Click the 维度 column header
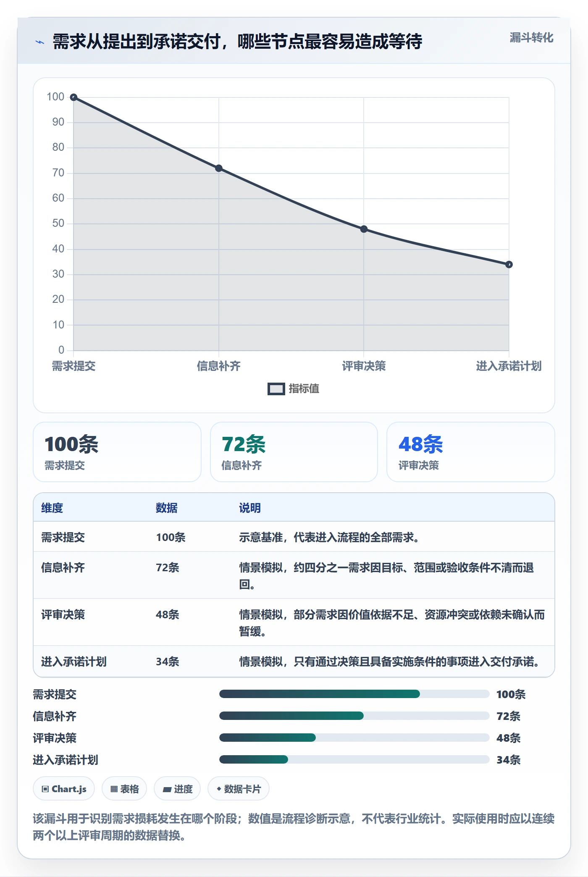The image size is (588, 877). pyautogui.click(x=52, y=508)
